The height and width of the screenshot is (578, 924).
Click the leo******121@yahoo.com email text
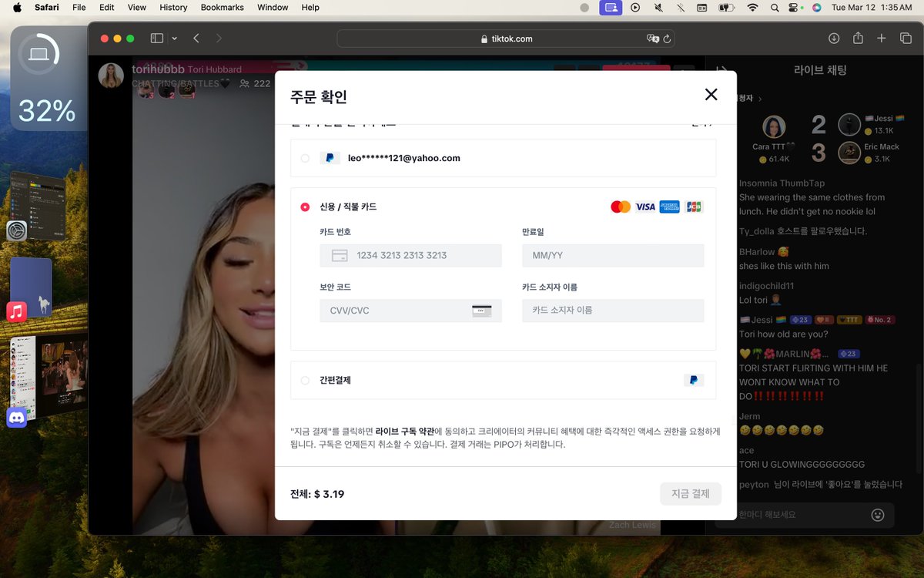pos(403,158)
